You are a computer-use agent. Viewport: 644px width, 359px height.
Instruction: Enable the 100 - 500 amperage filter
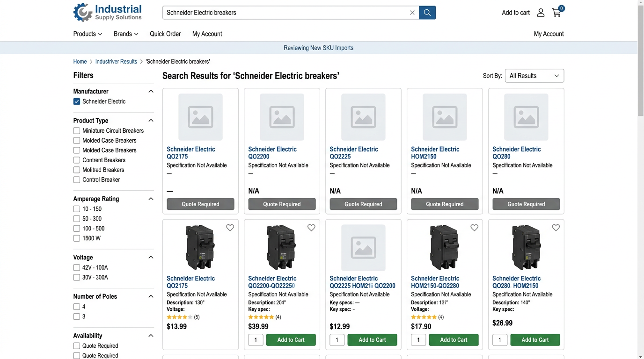tap(77, 229)
